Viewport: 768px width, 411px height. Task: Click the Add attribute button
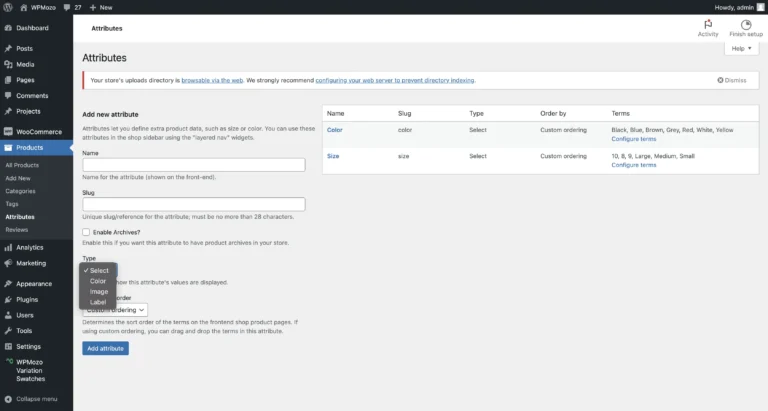click(x=105, y=348)
